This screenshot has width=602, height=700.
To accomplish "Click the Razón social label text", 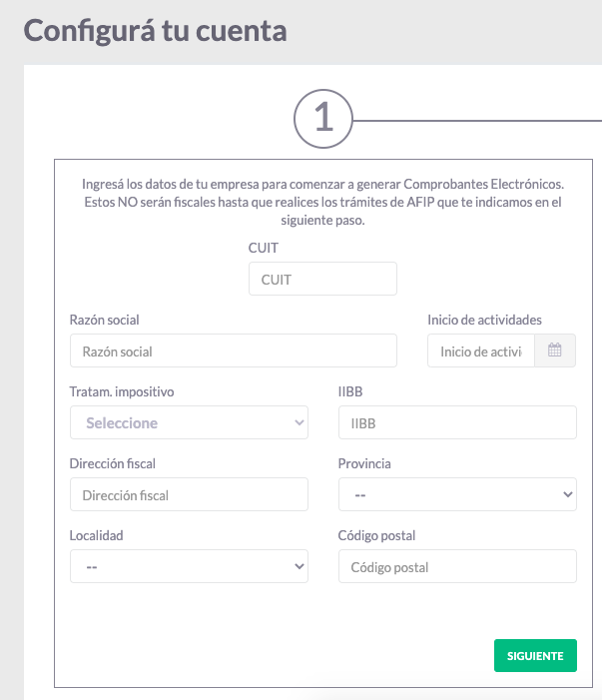I will (x=105, y=320).
